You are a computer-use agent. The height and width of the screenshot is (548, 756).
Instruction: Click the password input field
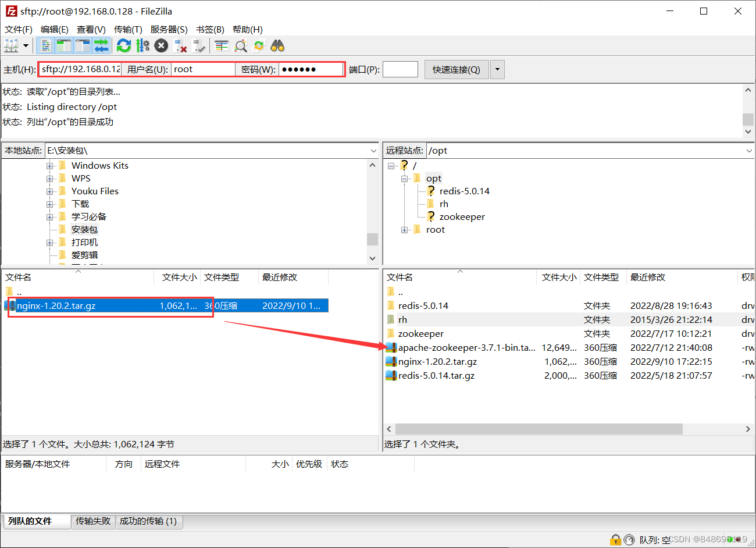[x=311, y=69]
